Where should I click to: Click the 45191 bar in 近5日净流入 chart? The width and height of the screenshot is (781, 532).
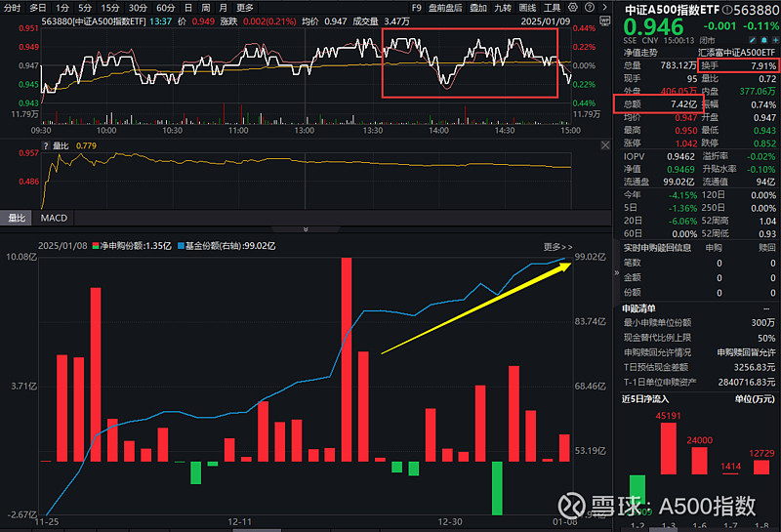click(x=669, y=448)
